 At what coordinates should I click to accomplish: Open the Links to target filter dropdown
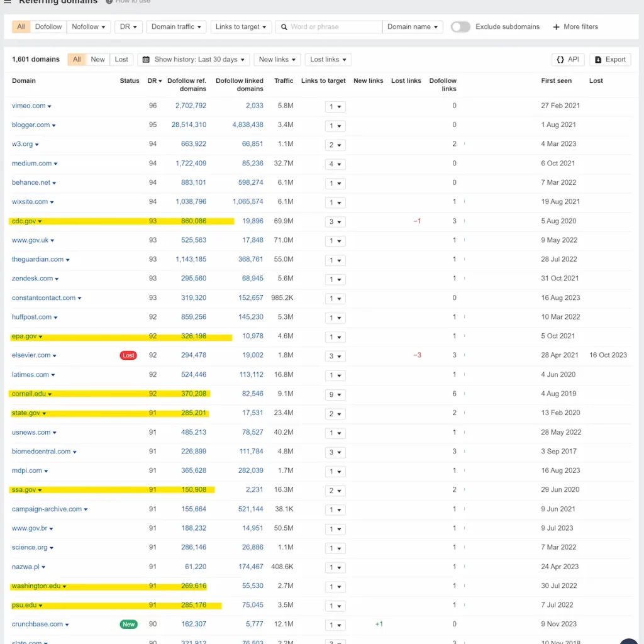tap(241, 26)
